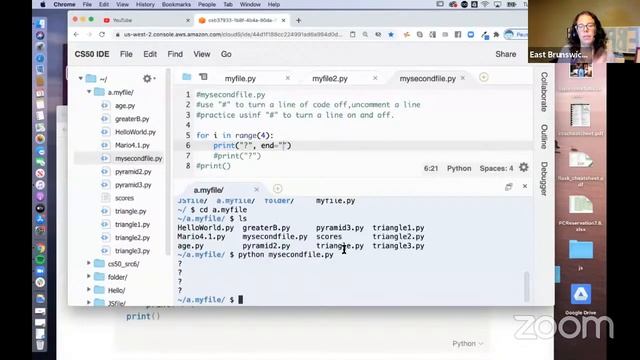Close the a.myfile/ terminal tab
Screen dimensions: 640x360
click(x=256, y=189)
